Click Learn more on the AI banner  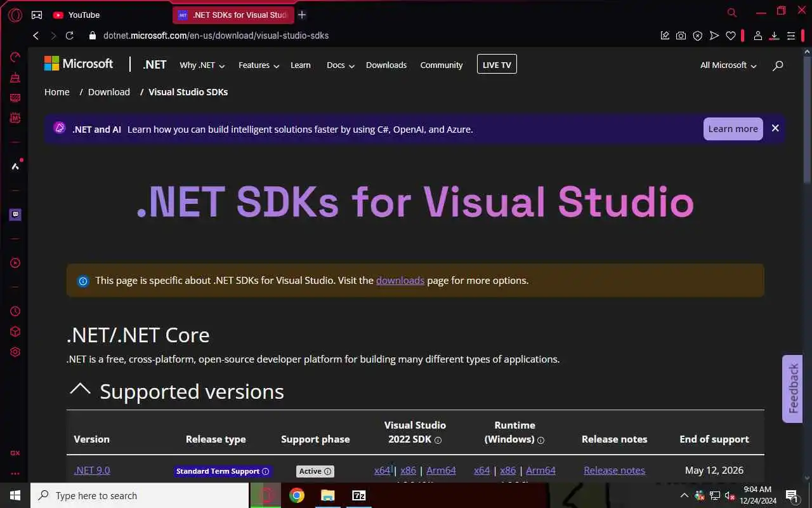coord(733,129)
